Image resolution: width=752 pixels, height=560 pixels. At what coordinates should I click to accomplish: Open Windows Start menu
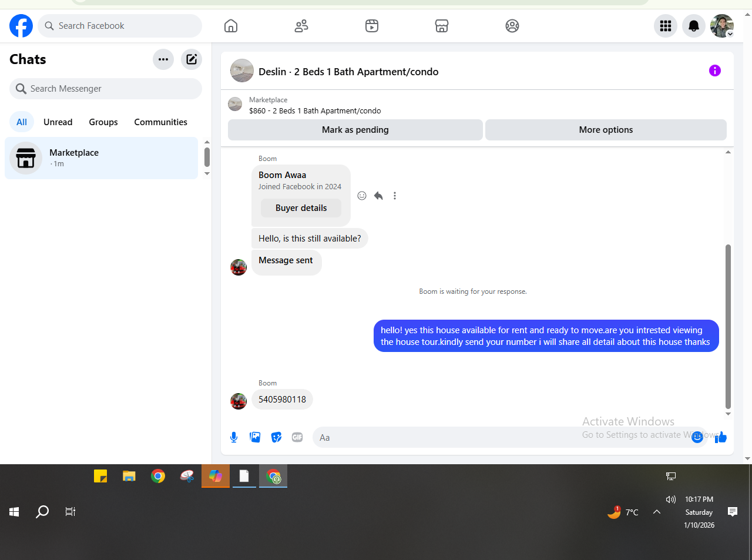[x=14, y=512]
